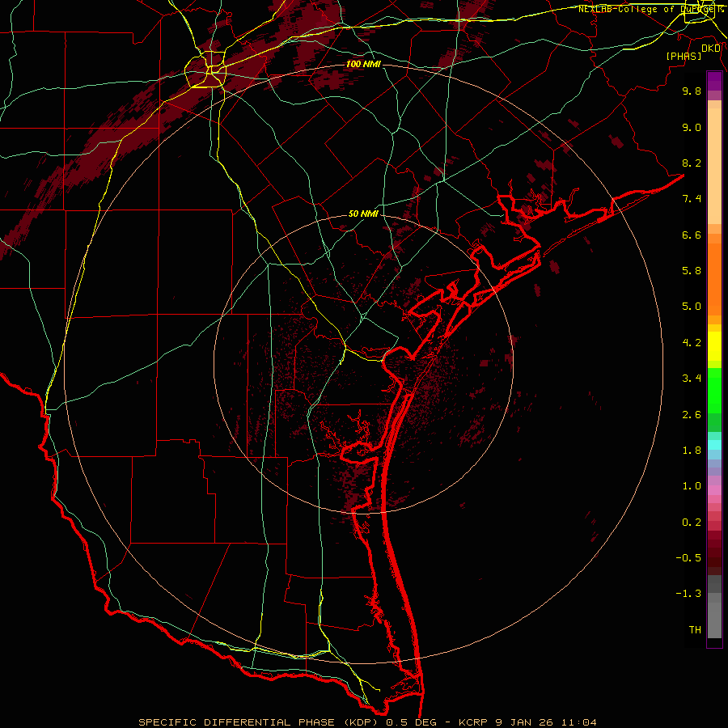The height and width of the screenshot is (728, 728).
Task: Click the 0.2 value on color scale
Action: [x=692, y=523]
